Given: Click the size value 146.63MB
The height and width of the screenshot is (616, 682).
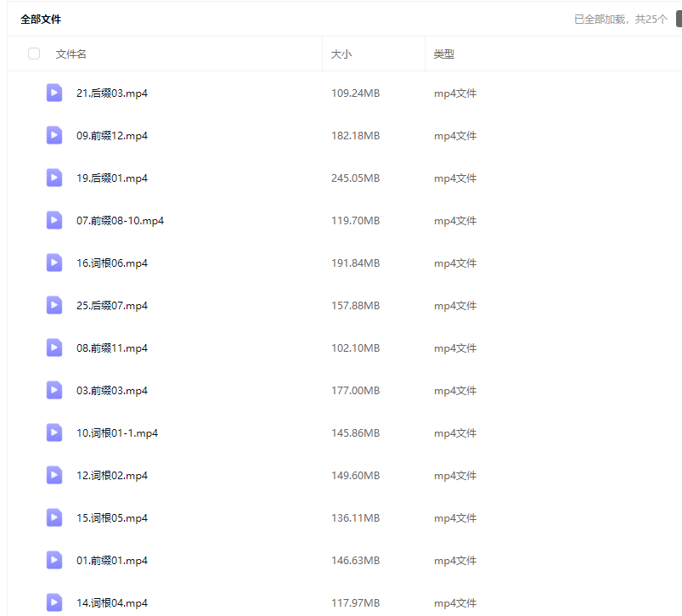Looking at the screenshot, I should tap(355, 561).
